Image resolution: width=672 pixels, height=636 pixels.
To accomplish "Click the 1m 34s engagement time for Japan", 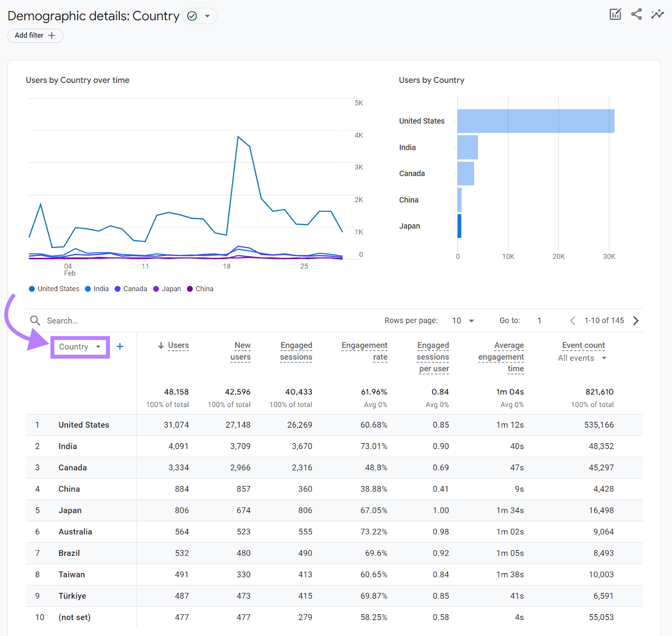I will [510, 510].
